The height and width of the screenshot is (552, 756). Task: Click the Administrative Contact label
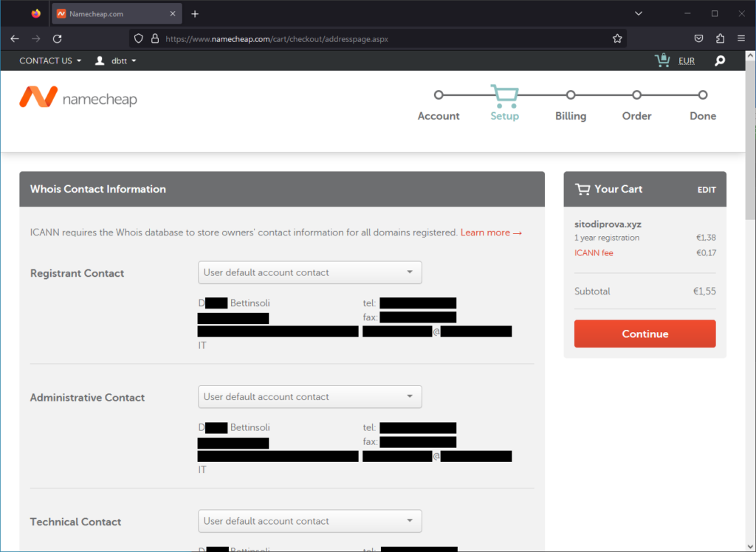point(87,398)
